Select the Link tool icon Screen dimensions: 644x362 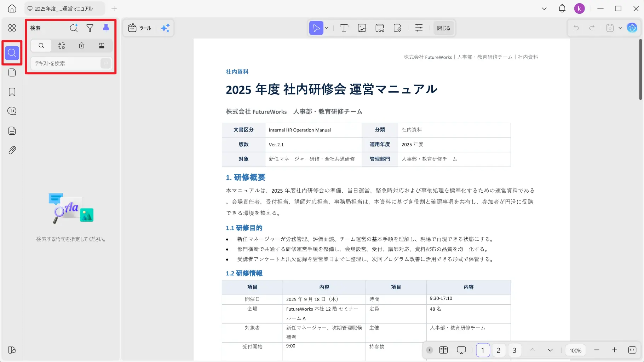380,28
